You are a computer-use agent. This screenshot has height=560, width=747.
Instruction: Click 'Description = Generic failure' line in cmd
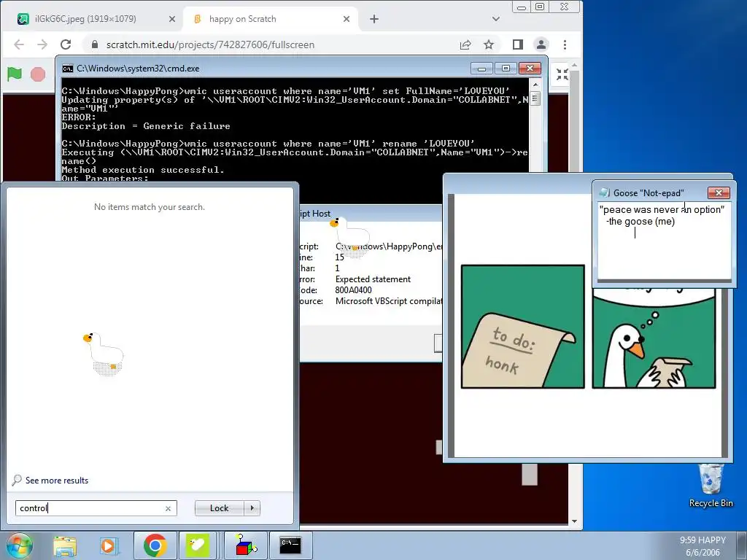146,126
